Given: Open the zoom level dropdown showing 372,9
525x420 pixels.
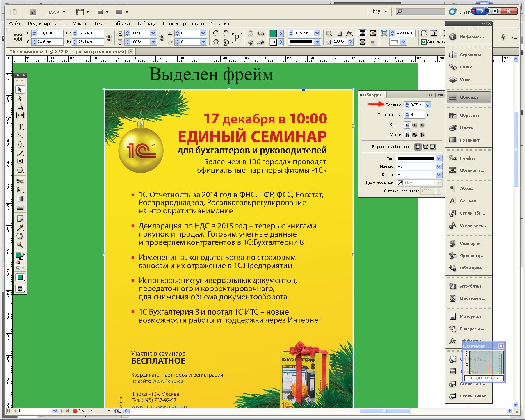Looking at the screenshot, I should (64, 12).
